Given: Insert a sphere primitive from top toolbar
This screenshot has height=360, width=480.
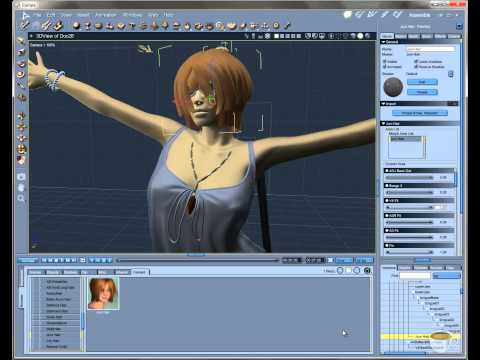Looking at the screenshot, I should click(x=76, y=25).
